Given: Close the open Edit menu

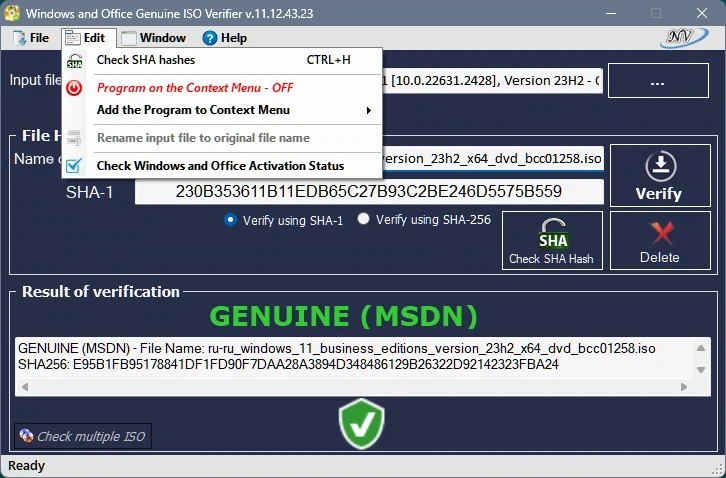Looking at the screenshot, I should (x=88, y=38).
